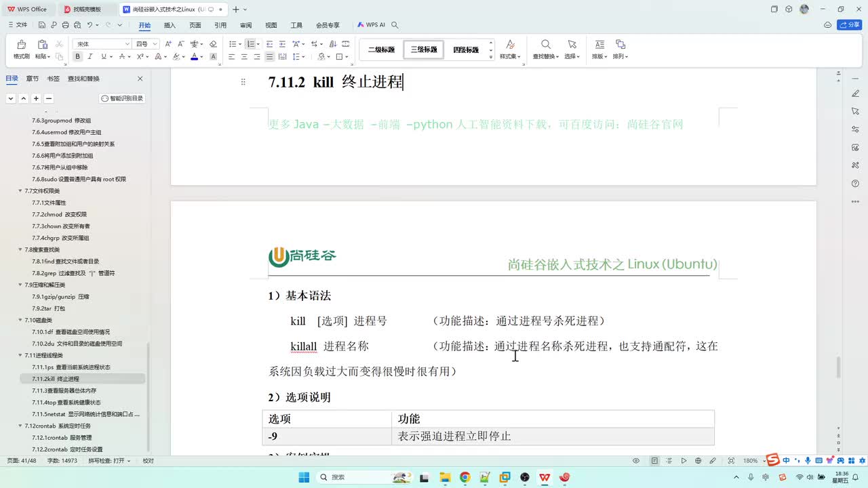Switch to outline view in status bar
This screenshot has height=488, width=868.
(669, 461)
